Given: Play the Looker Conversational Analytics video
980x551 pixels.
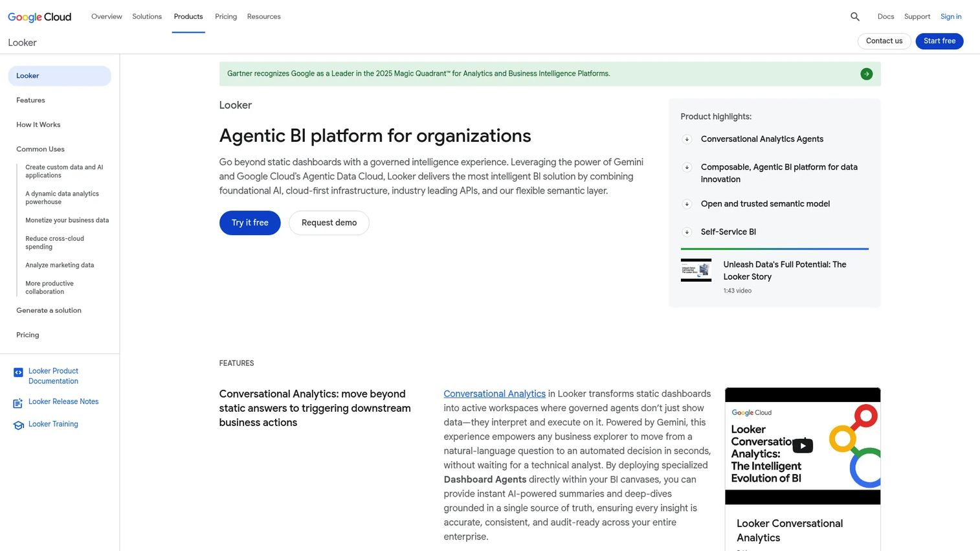Looking at the screenshot, I should pyautogui.click(x=803, y=445).
